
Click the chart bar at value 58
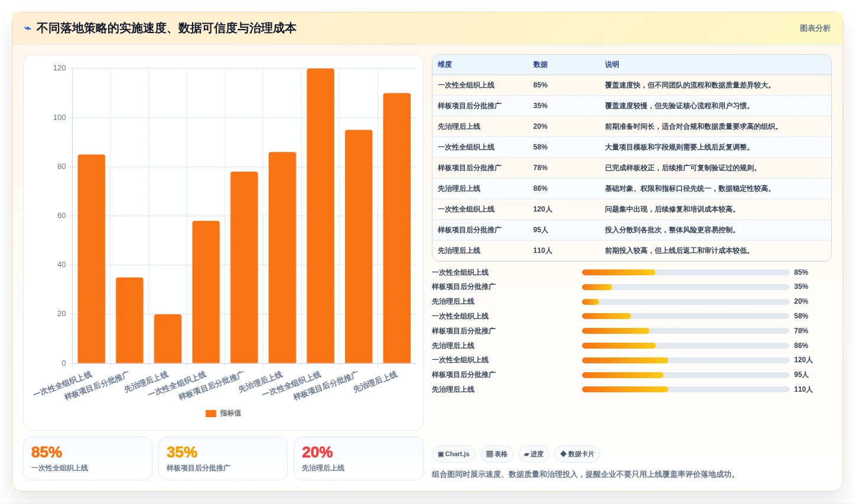click(x=206, y=292)
